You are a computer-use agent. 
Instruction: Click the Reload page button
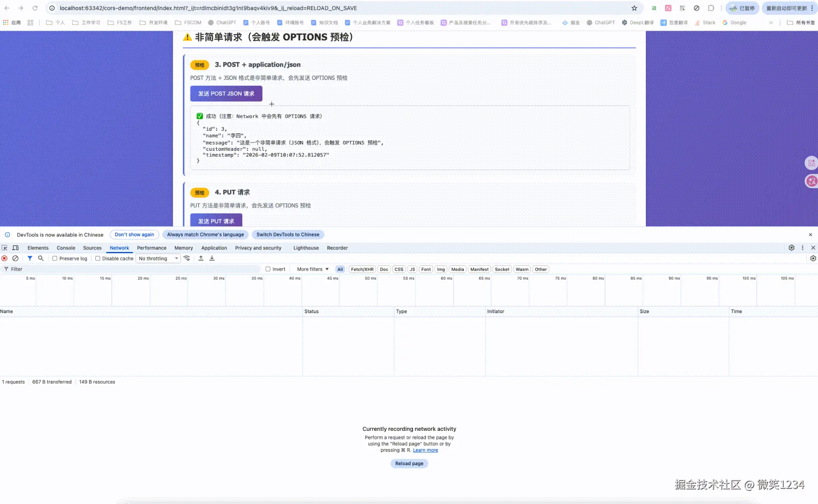pos(409,463)
